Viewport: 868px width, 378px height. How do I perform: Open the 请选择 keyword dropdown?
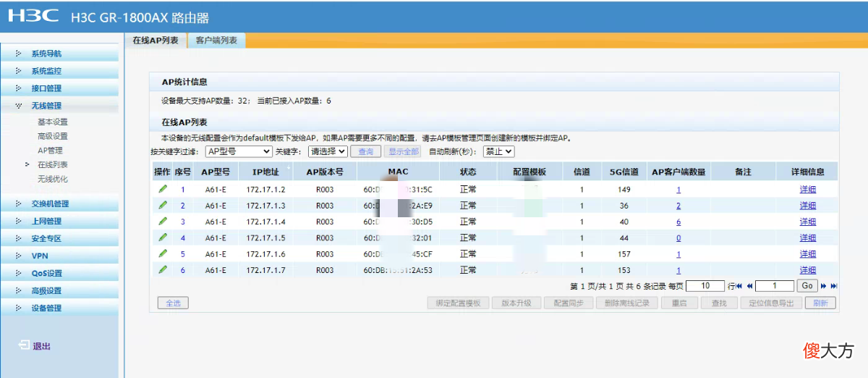click(x=328, y=151)
